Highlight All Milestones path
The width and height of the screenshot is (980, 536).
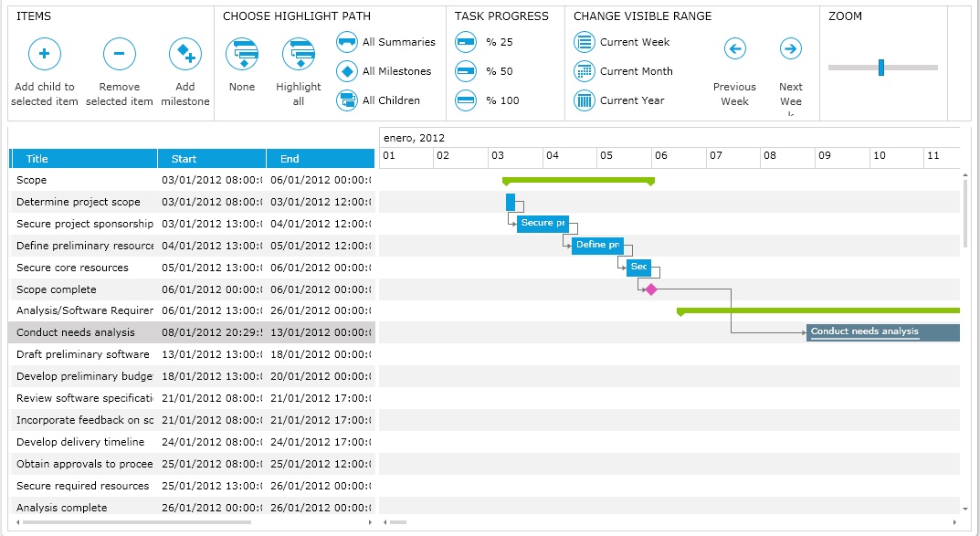point(347,71)
